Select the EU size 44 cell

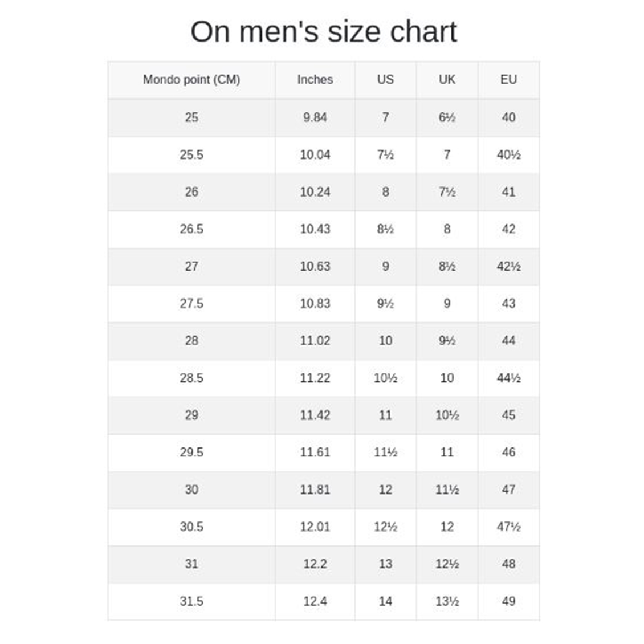[508, 341]
